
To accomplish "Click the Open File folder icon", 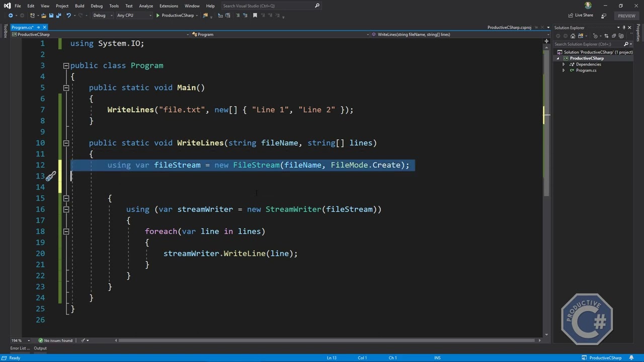I will click(44, 16).
